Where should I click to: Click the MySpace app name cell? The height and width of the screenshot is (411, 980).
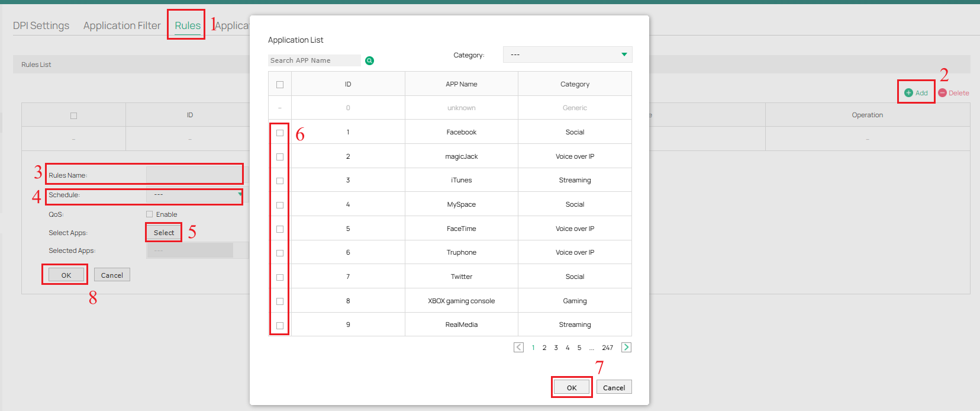(x=462, y=204)
